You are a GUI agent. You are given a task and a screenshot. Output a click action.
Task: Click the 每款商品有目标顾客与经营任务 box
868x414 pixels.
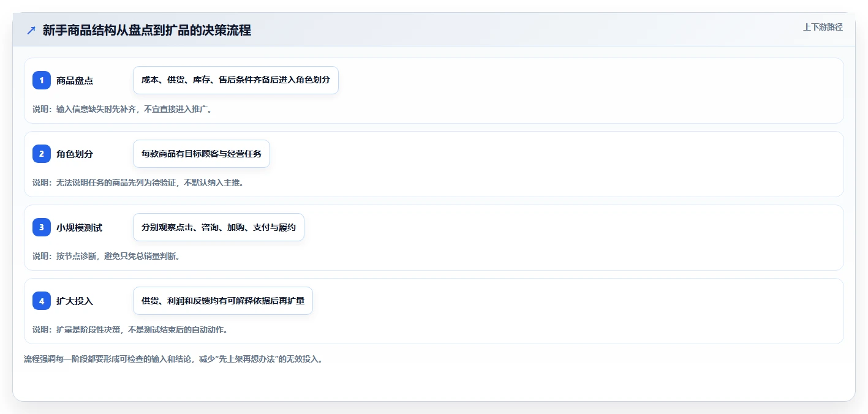coord(202,154)
